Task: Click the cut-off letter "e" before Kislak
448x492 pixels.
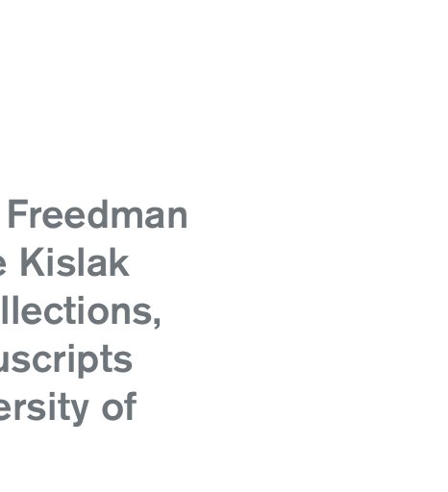Action: (x=3, y=266)
